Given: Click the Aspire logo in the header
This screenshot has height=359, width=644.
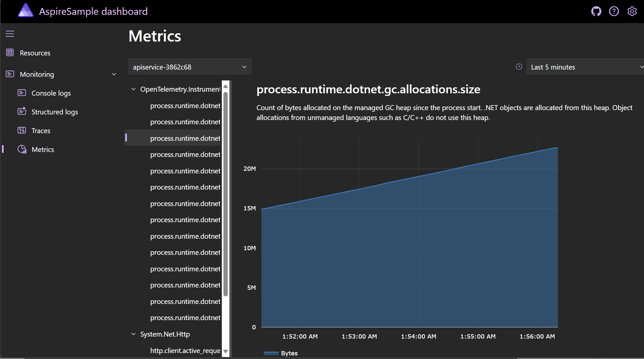Looking at the screenshot, I should [x=26, y=11].
